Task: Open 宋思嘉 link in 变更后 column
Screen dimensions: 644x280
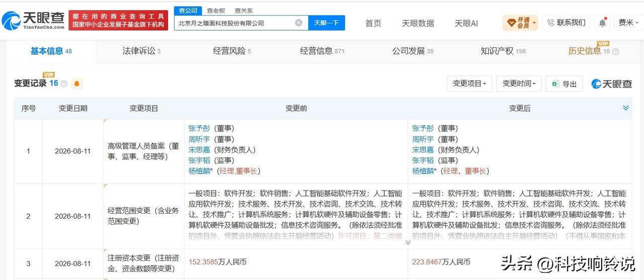Action: [x=423, y=149]
